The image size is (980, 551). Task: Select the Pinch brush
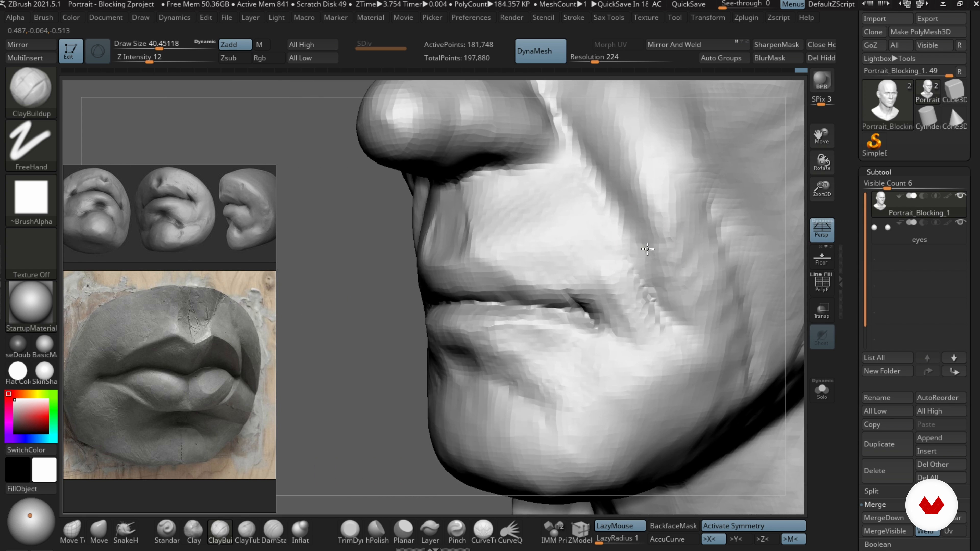click(457, 532)
